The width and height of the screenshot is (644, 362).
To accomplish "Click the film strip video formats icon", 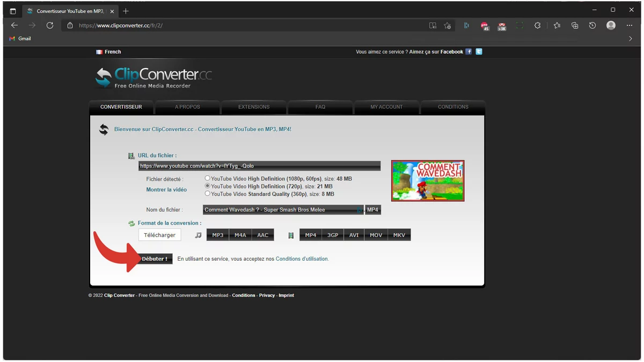I will (291, 235).
